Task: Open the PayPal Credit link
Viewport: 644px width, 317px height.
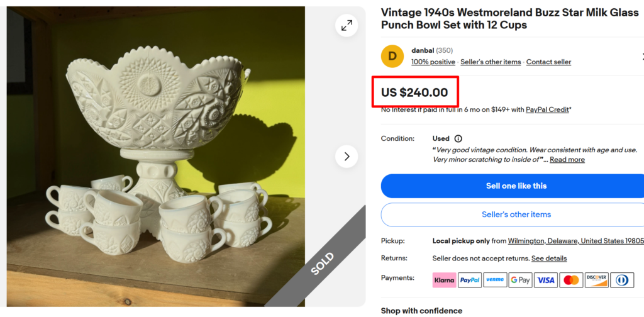Action: point(547,109)
